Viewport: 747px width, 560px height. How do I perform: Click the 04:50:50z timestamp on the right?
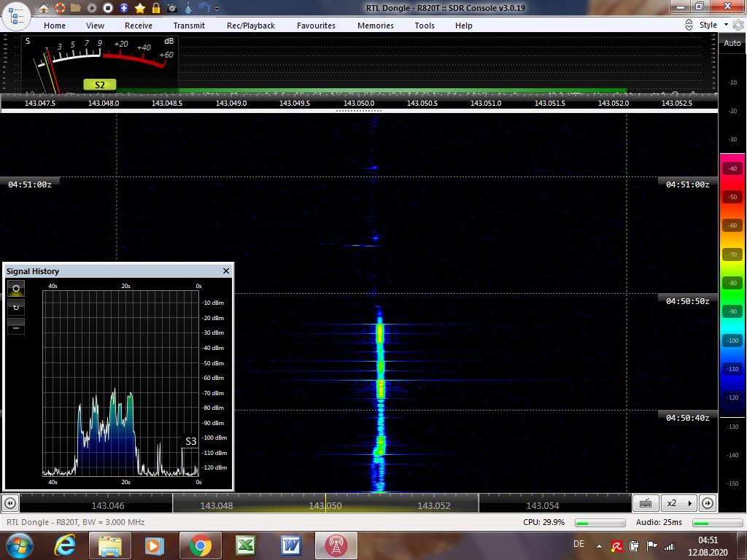(687, 301)
